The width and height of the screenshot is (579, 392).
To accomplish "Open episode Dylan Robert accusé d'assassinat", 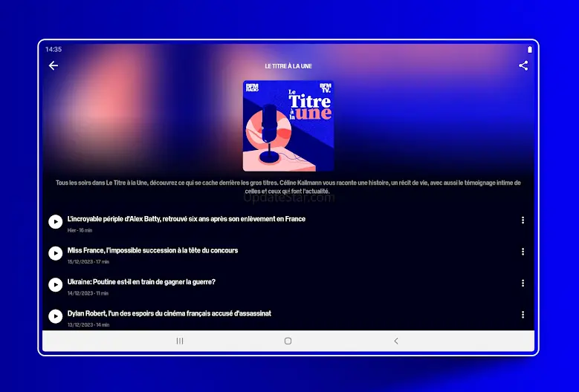I will tap(169, 313).
